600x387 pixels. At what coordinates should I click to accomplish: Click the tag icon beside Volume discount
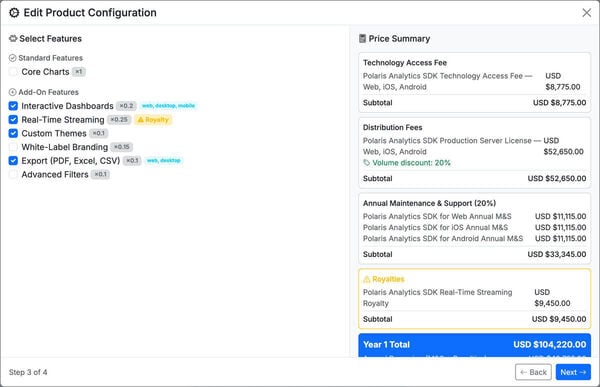[x=367, y=163]
